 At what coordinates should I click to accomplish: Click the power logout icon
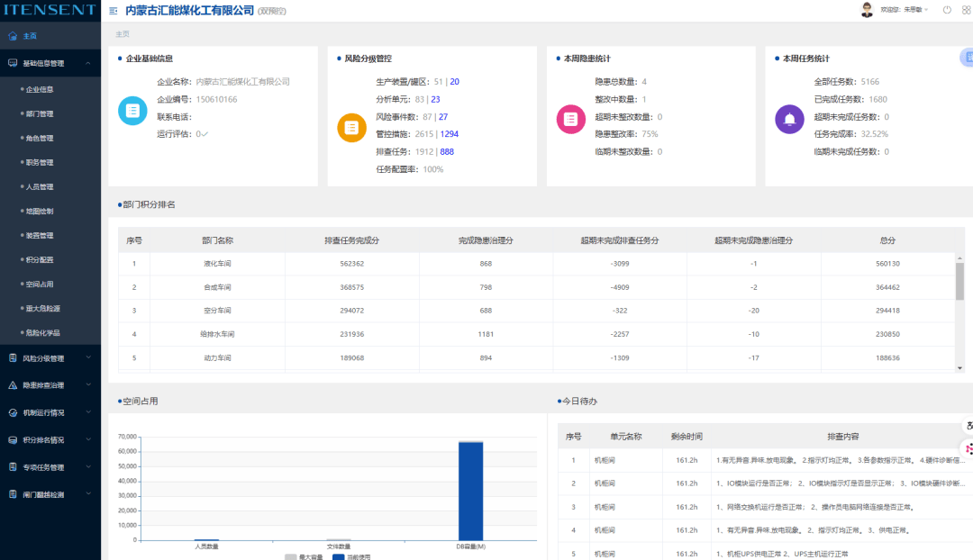point(947,10)
